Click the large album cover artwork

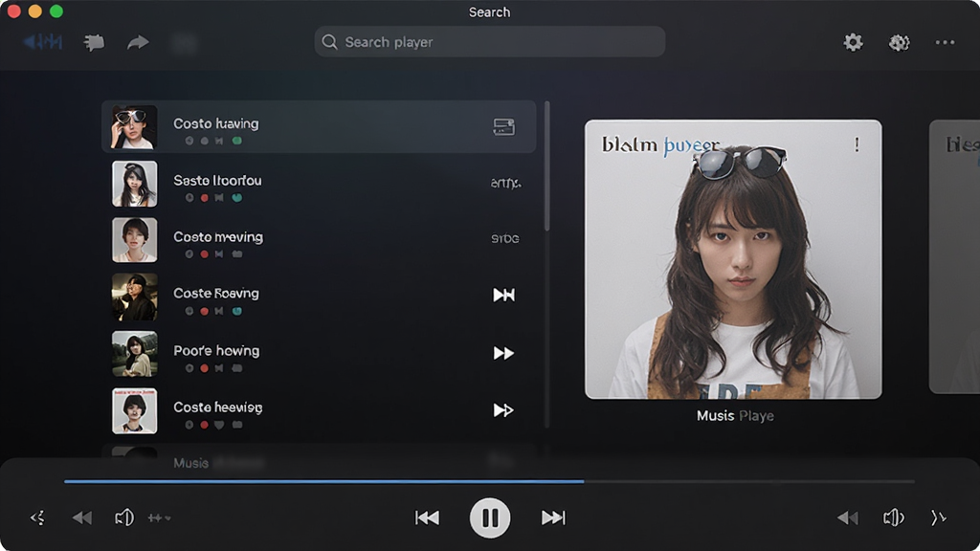[733, 259]
